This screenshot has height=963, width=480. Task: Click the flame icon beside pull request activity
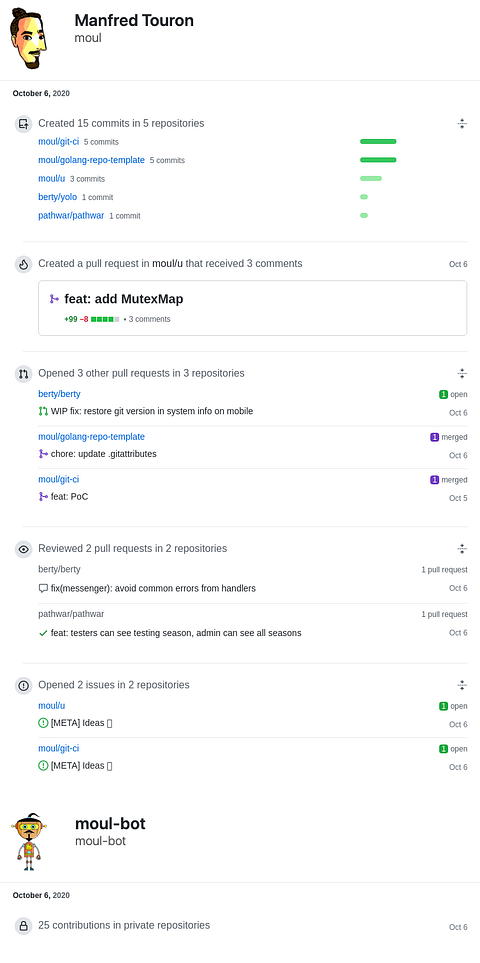pyautogui.click(x=23, y=265)
